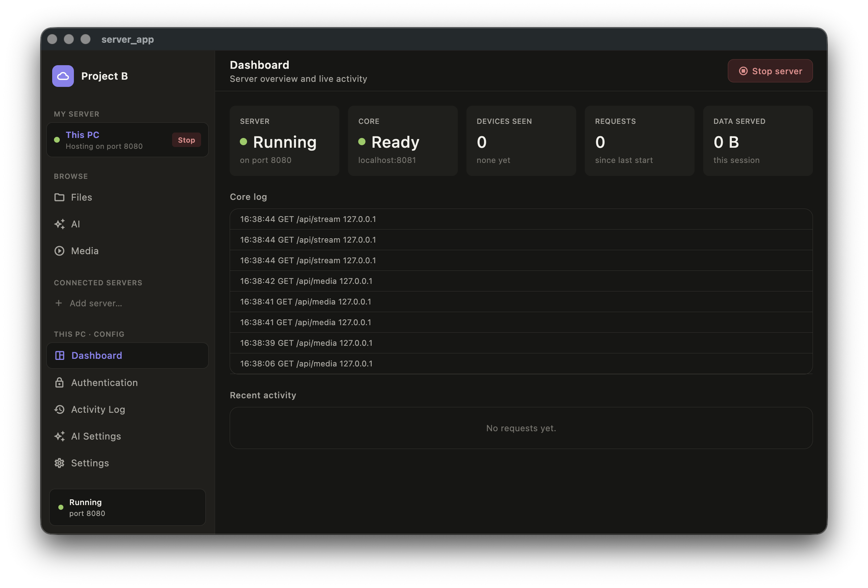This screenshot has height=588, width=868.
Task: Select the Dashboard sidebar item
Action: click(x=128, y=356)
